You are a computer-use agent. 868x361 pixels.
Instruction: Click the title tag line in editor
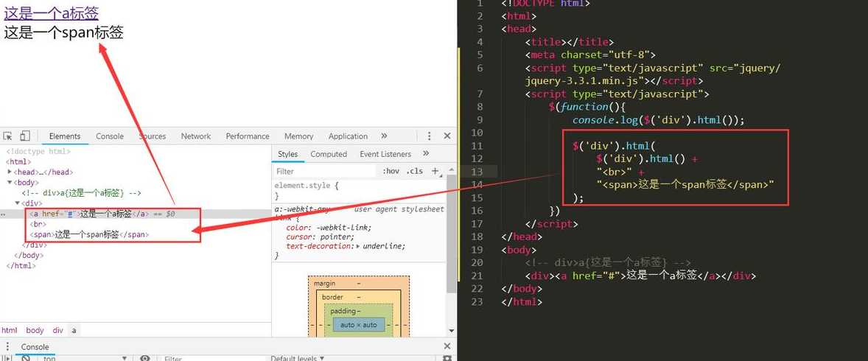click(570, 42)
